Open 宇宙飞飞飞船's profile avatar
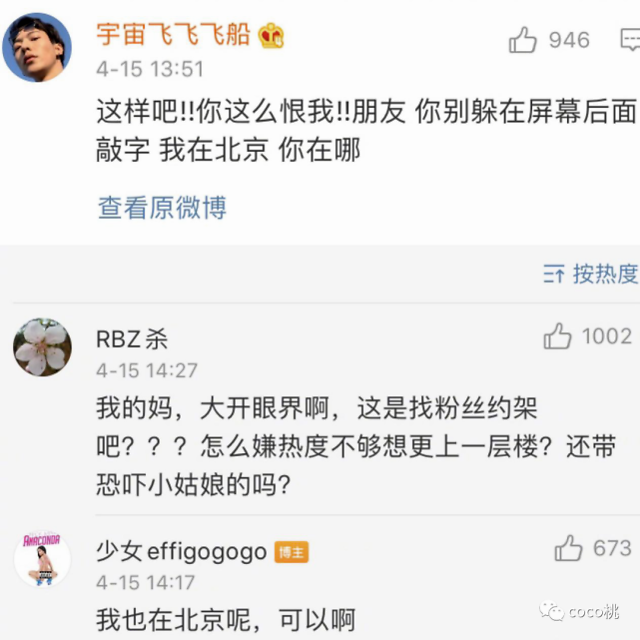This screenshot has height=640, width=640. 37,47
